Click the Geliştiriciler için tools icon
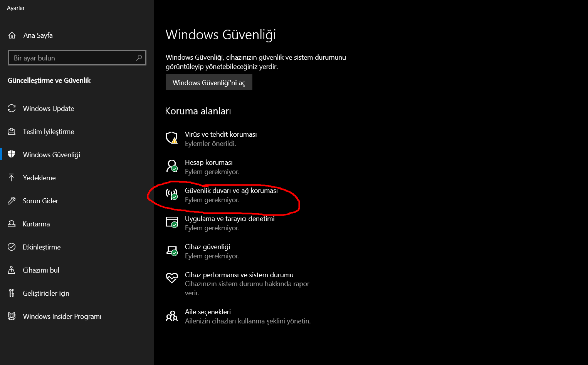Screen dimensions: 588x365 coord(12,293)
